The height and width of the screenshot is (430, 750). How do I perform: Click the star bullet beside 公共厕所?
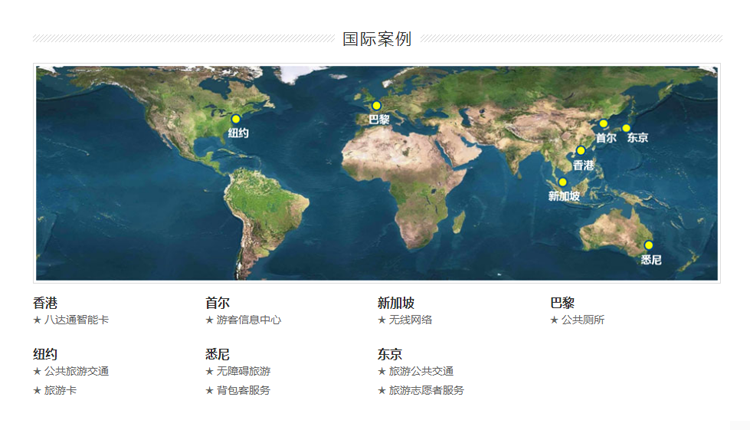(x=554, y=320)
